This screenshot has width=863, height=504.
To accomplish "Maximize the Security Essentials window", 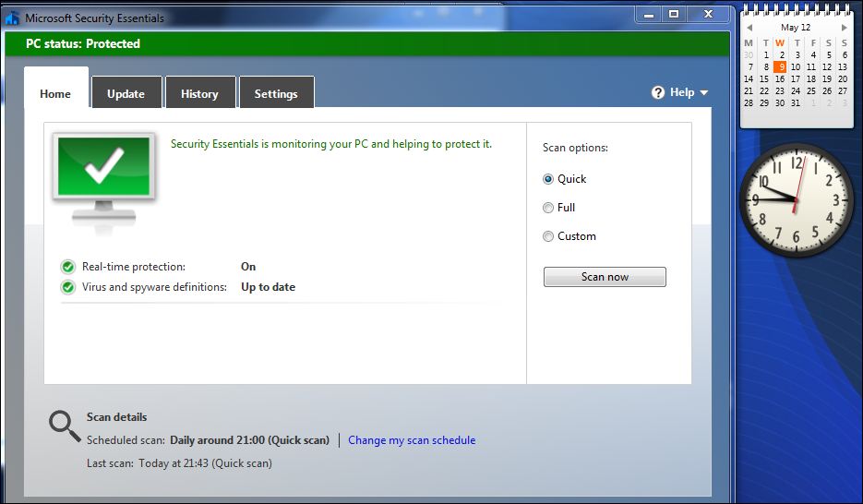I will (674, 15).
